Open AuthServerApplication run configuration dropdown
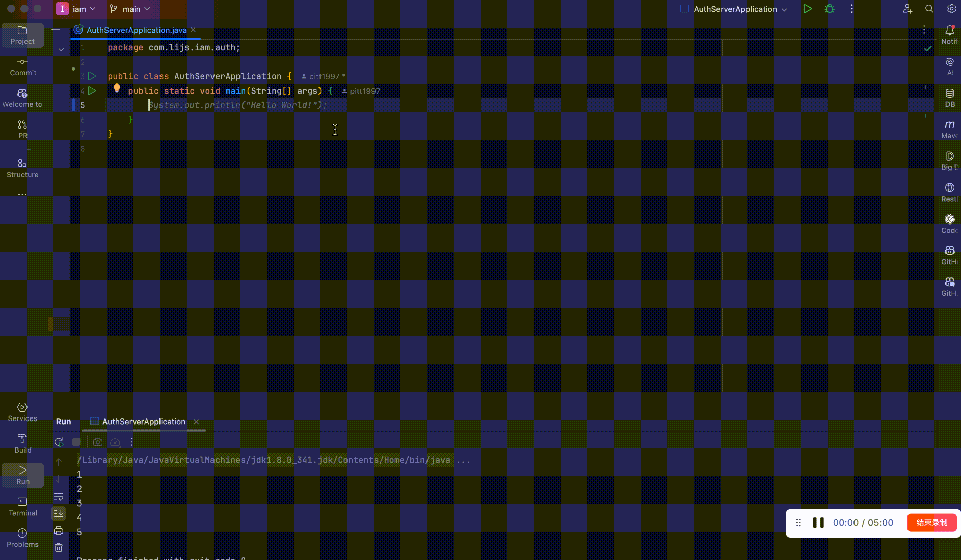The image size is (961, 560). click(734, 9)
